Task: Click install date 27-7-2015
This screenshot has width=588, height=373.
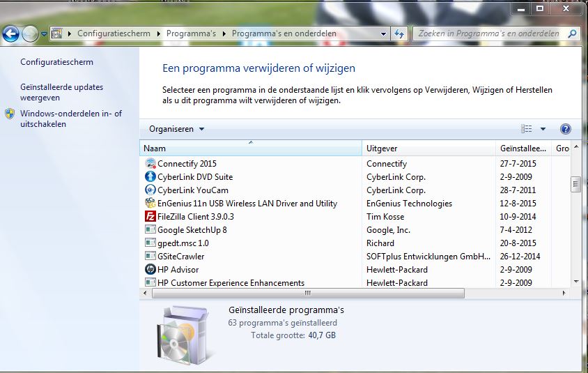Action: point(518,164)
